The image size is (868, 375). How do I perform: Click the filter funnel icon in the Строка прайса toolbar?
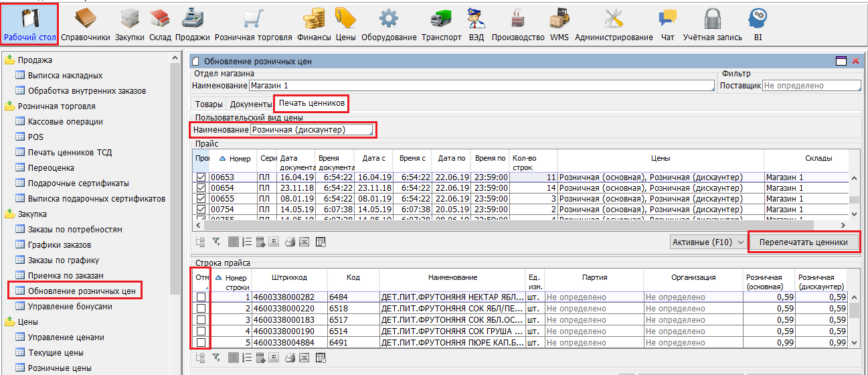click(x=216, y=358)
